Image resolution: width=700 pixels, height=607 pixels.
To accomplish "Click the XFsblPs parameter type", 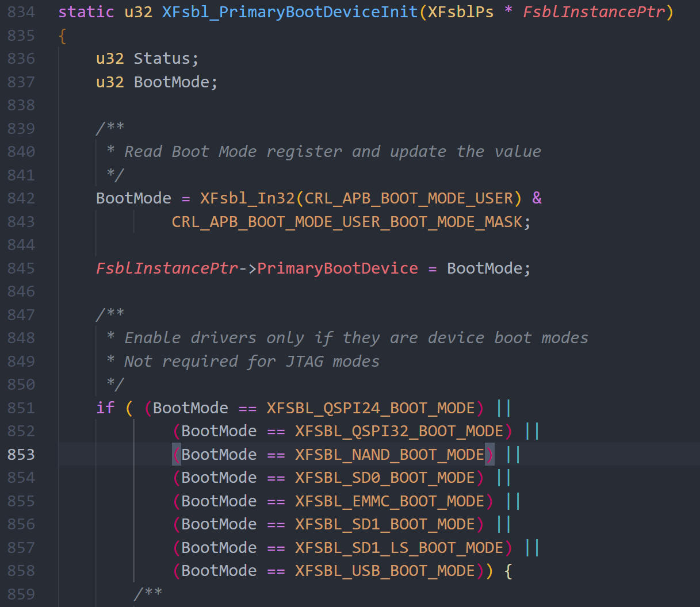I will 461,12.
